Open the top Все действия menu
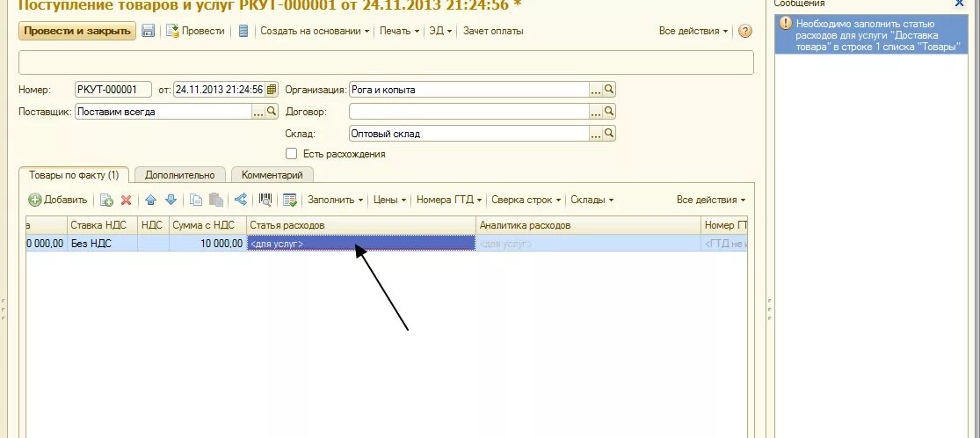 (x=693, y=31)
